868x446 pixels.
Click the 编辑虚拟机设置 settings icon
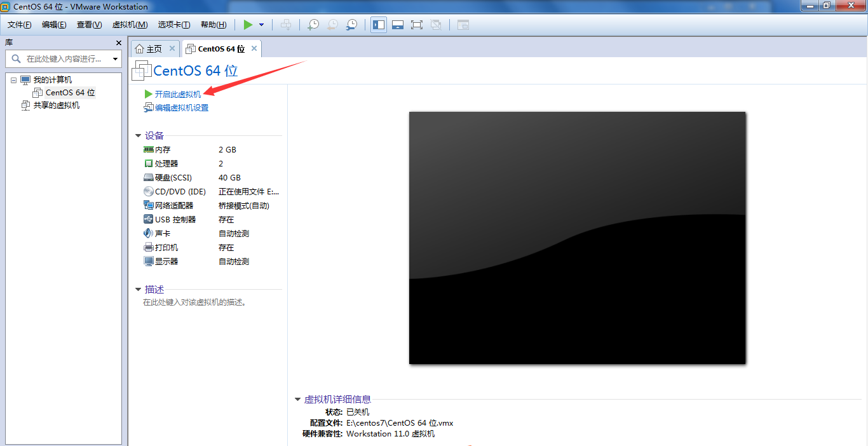tap(149, 107)
